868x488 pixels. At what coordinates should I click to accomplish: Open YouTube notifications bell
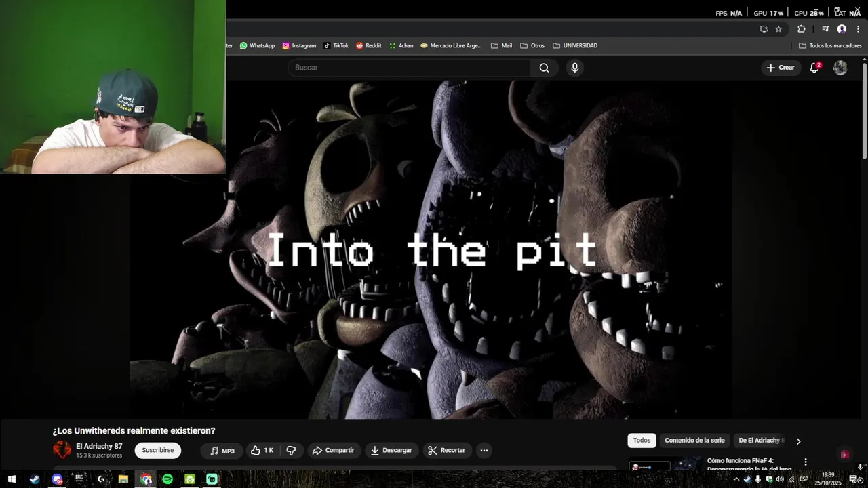[815, 68]
